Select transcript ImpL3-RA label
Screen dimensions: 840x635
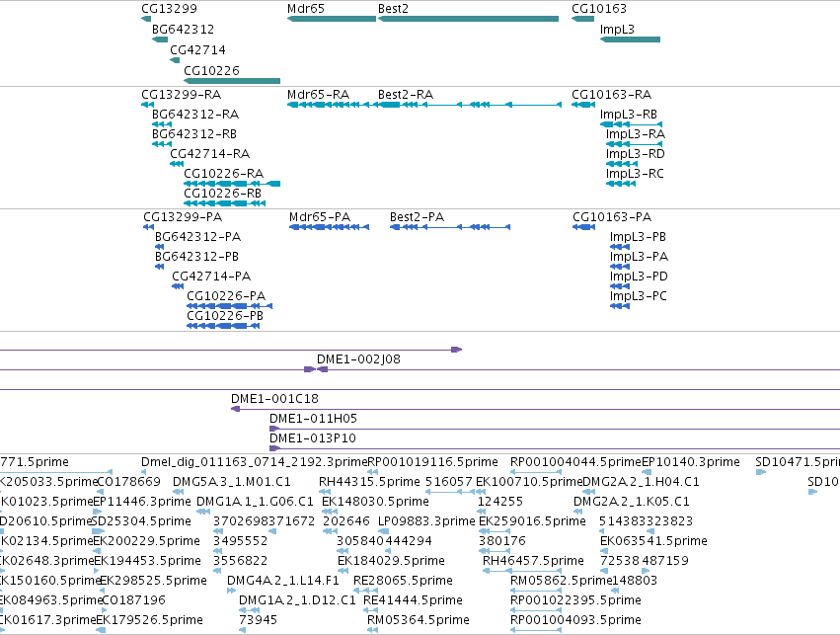coord(636,134)
